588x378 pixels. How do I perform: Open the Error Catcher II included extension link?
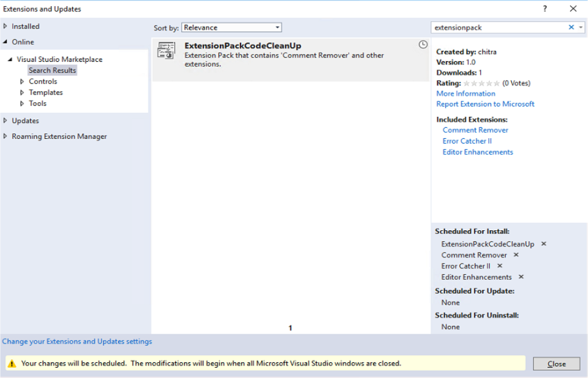(x=467, y=141)
